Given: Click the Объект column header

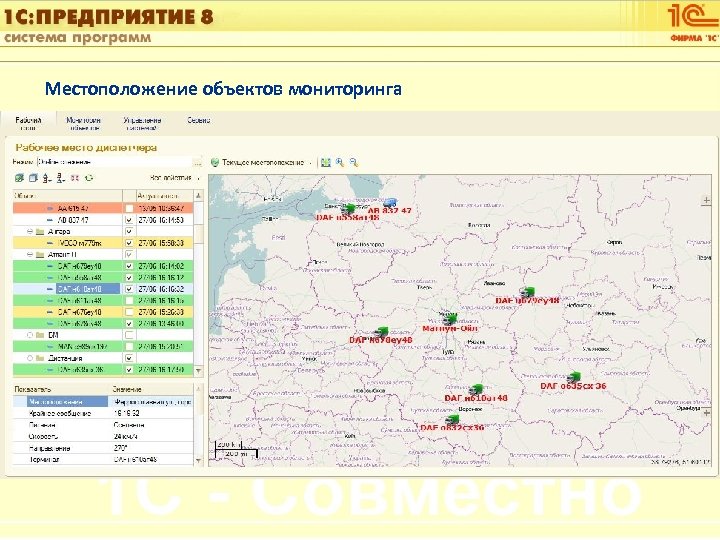Looking at the screenshot, I should point(68,196).
